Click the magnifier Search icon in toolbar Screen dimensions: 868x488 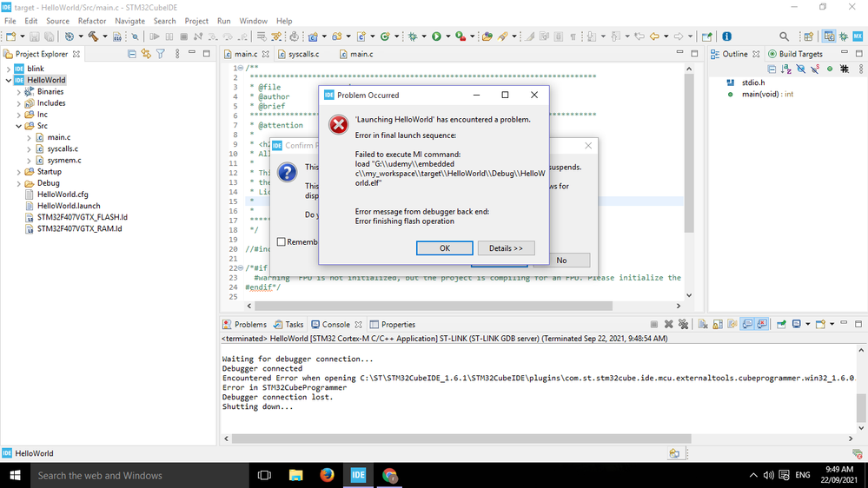tap(784, 36)
